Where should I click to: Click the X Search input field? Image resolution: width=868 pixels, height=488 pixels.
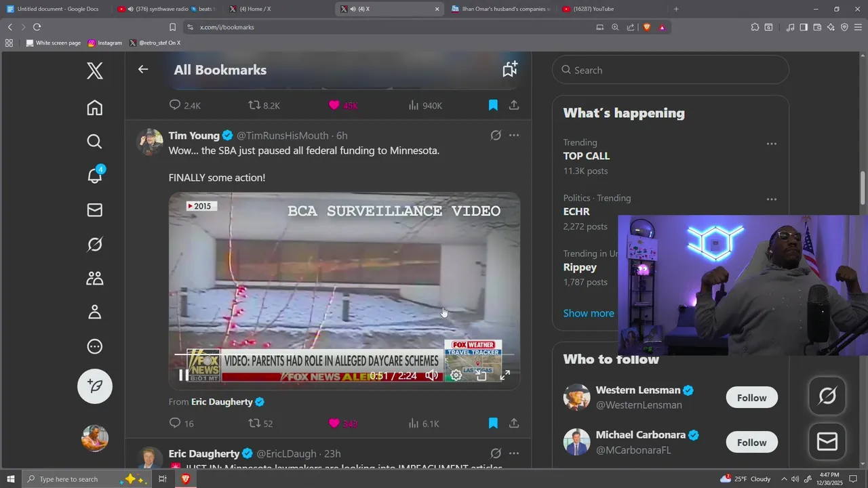click(x=671, y=70)
